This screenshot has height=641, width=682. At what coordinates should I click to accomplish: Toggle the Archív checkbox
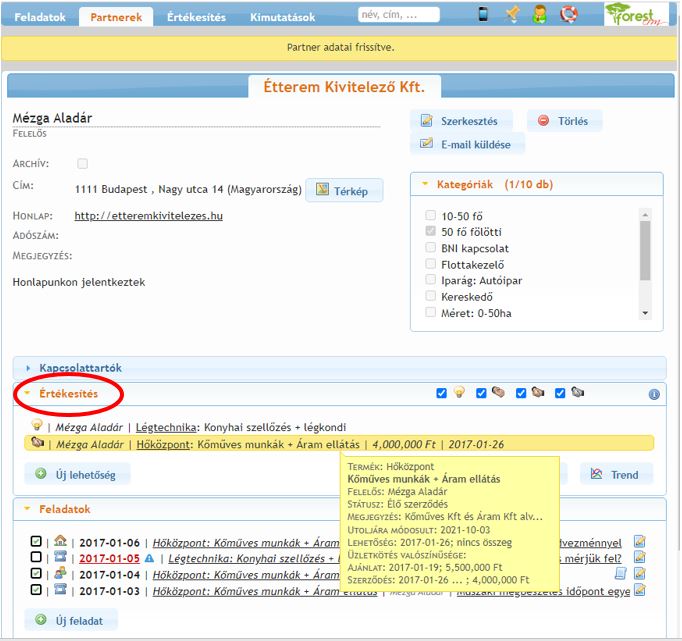[82, 163]
